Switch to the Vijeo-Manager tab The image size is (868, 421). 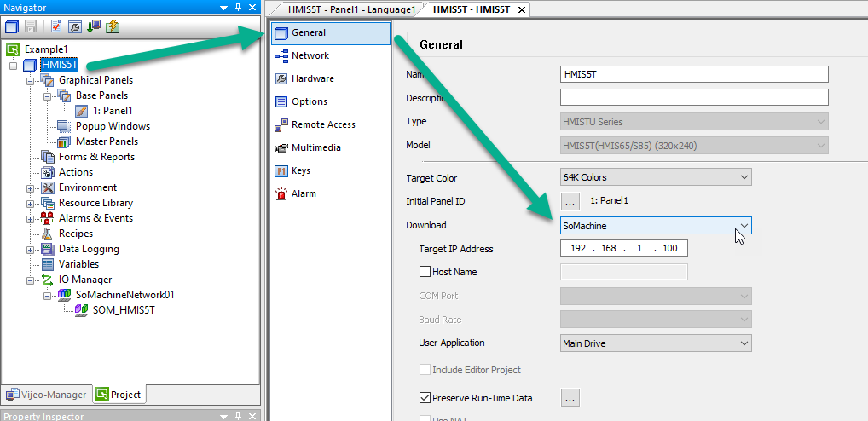click(46, 395)
